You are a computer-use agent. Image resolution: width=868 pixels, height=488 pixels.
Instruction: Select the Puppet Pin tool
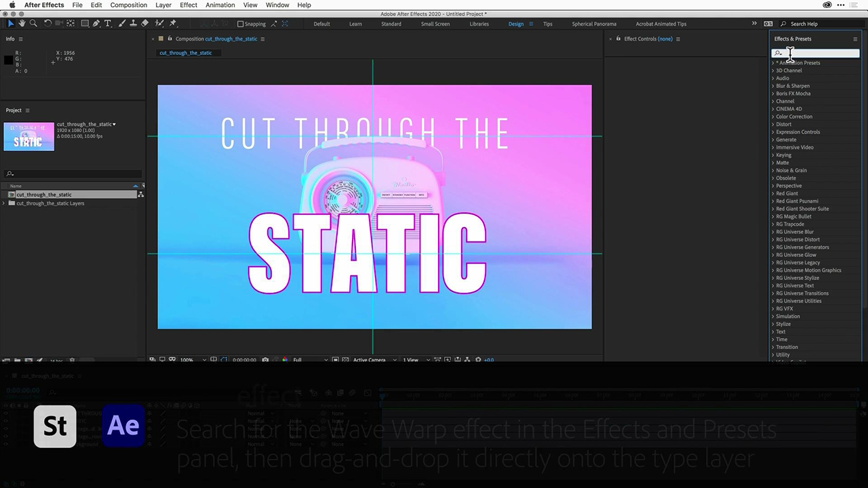pos(173,23)
